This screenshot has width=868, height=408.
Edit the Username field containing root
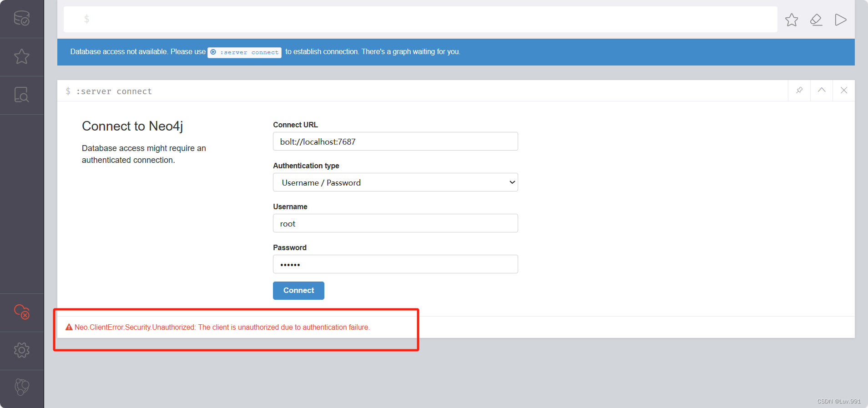[395, 223]
